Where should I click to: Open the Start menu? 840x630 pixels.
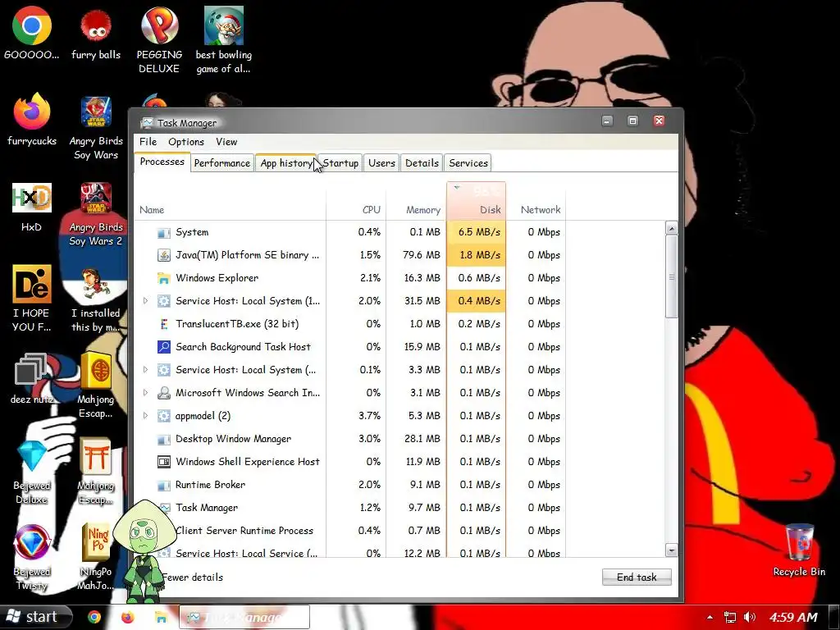pos(35,617)
